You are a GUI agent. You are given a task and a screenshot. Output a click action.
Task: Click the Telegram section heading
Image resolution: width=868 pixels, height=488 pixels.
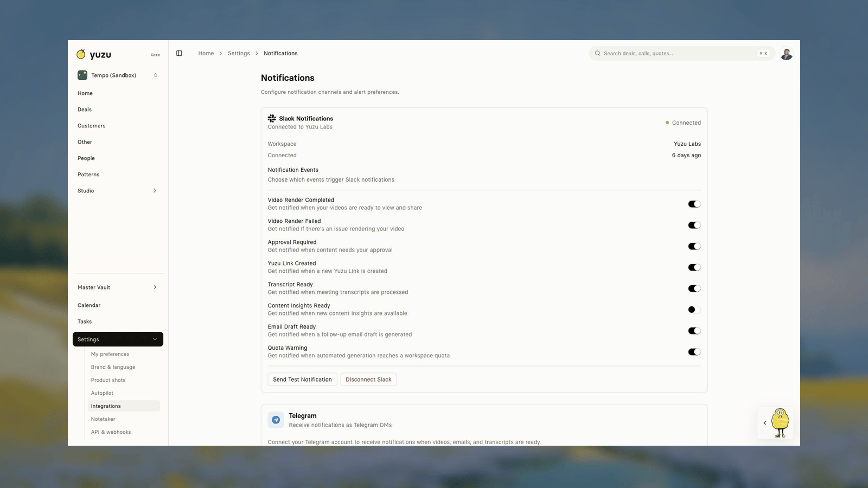click(303, 416)
